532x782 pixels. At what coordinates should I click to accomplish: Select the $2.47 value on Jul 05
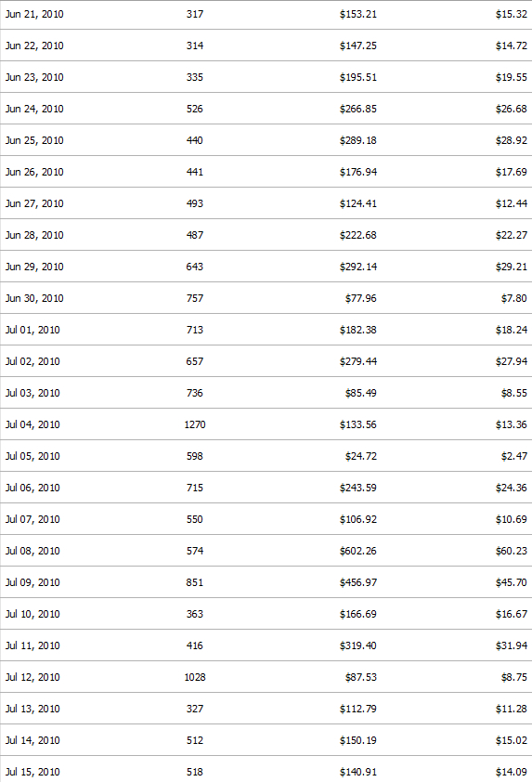[514, 456]
